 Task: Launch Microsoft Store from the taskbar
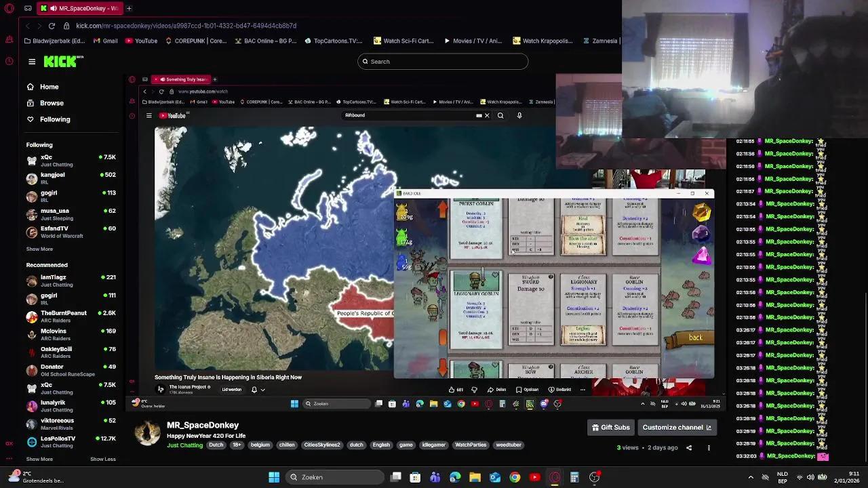click(x=415, y=477)
